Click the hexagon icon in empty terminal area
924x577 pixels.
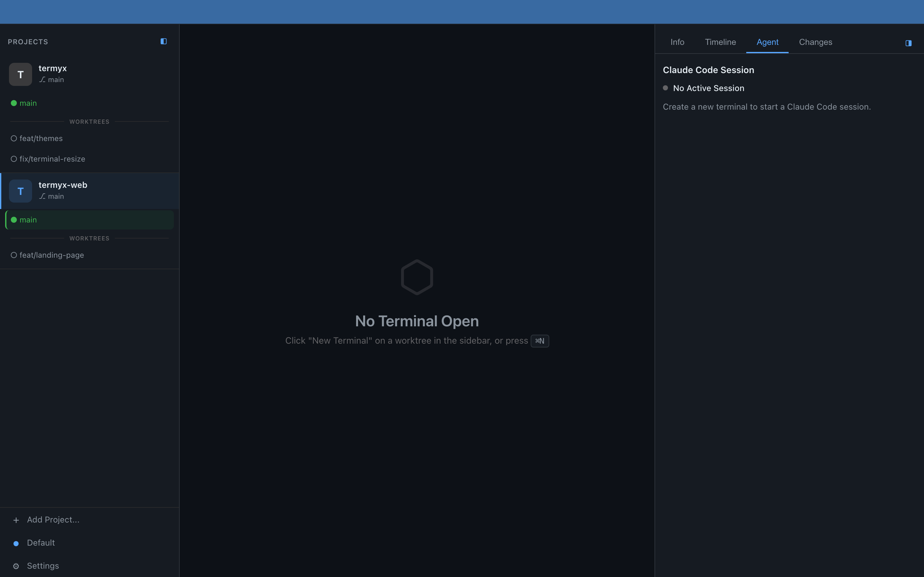417,277
